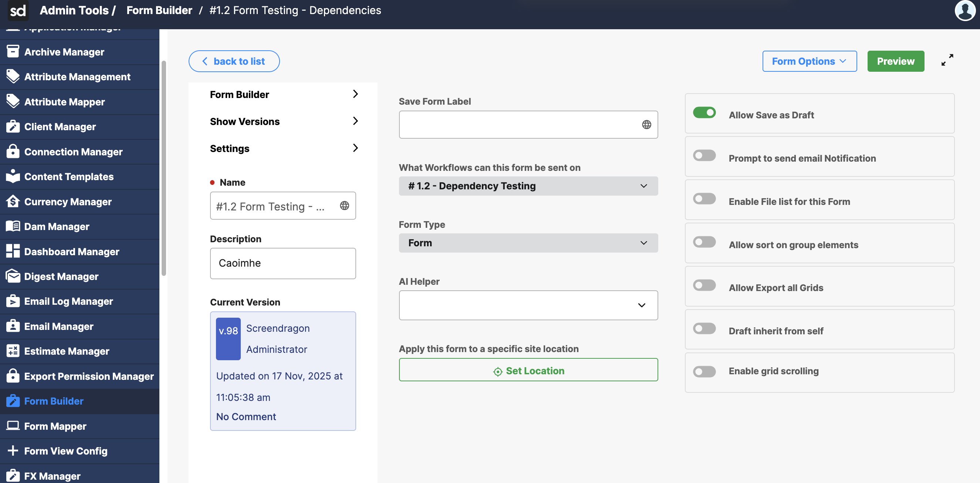
Task: Click the sidebar vertical scrollbar
Action: point(163,168)
